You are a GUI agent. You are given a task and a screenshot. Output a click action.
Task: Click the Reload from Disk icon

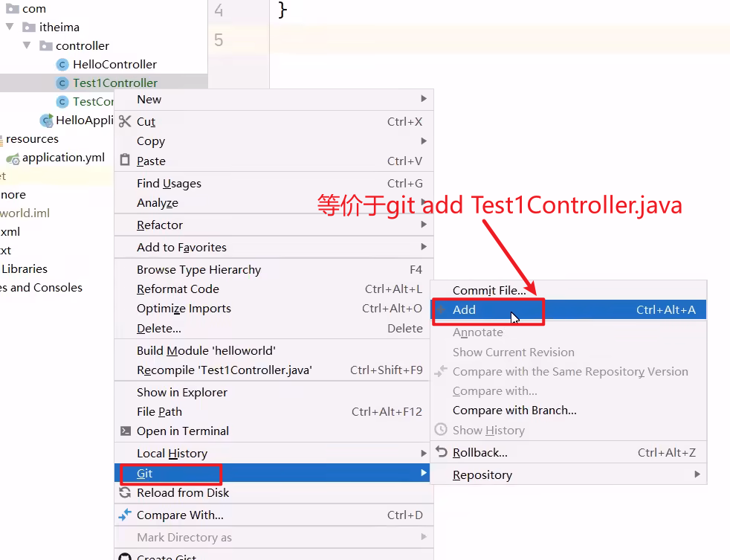(x=125, y=492)
